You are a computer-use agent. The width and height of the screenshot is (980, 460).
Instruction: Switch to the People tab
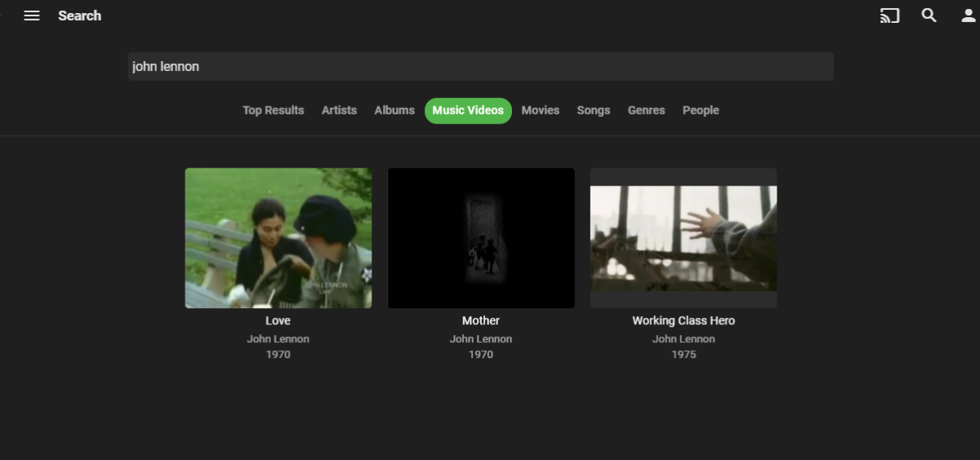tap(701, 110)
